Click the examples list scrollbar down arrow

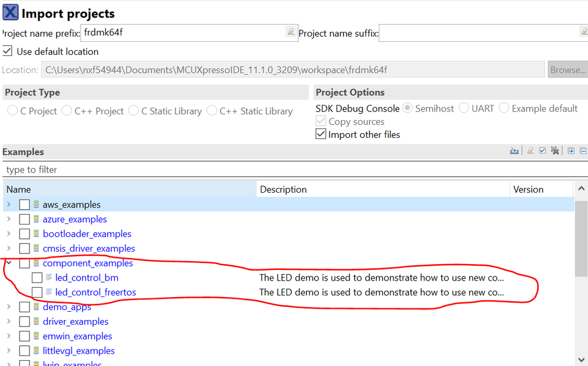coord(582,360)
